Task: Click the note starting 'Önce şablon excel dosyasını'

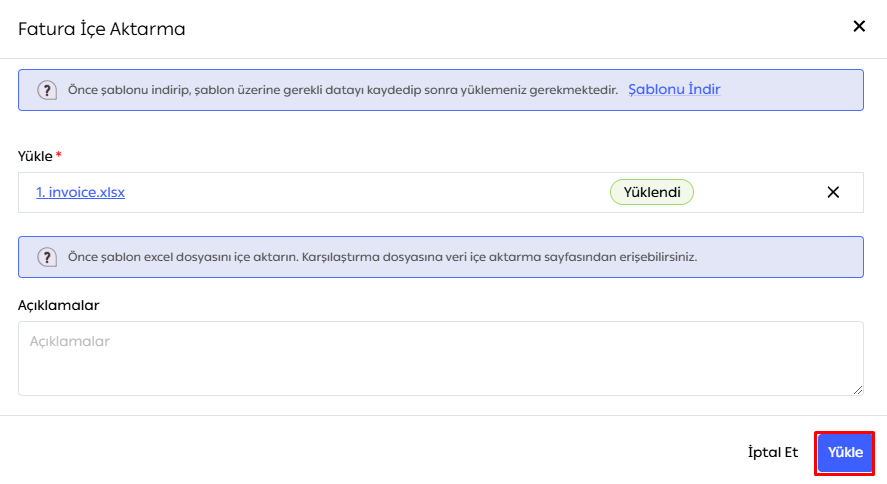Action: [x=382, y=257]
